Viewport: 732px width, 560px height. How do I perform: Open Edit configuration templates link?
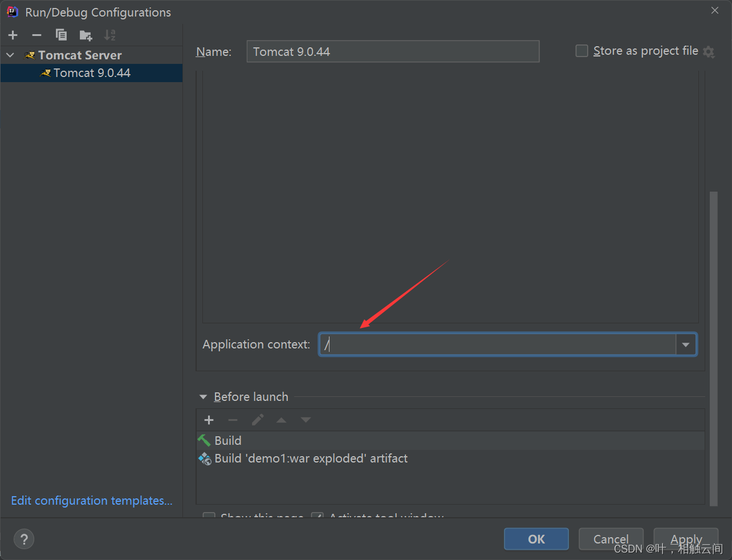coord(92,501)
